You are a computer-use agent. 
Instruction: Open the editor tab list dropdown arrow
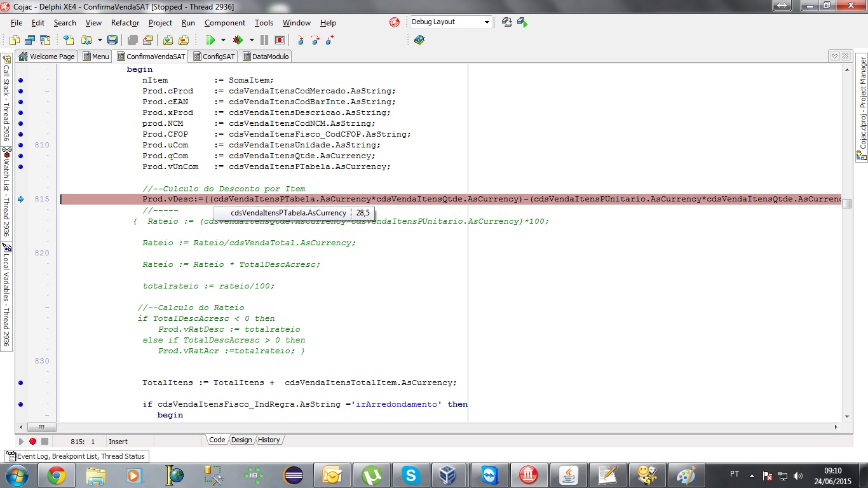pyautogui.click(x=835, y=56)
